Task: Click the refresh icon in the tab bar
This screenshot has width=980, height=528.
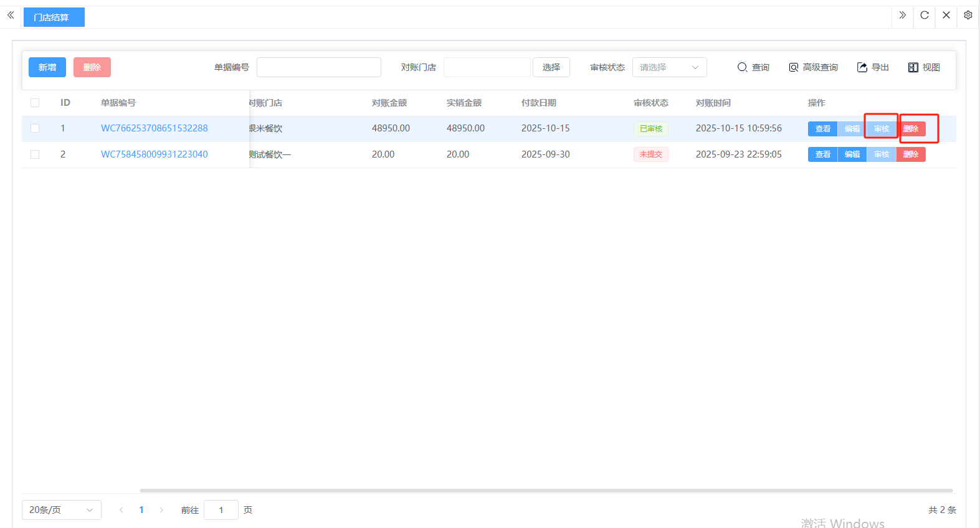Action: [925, 16]
